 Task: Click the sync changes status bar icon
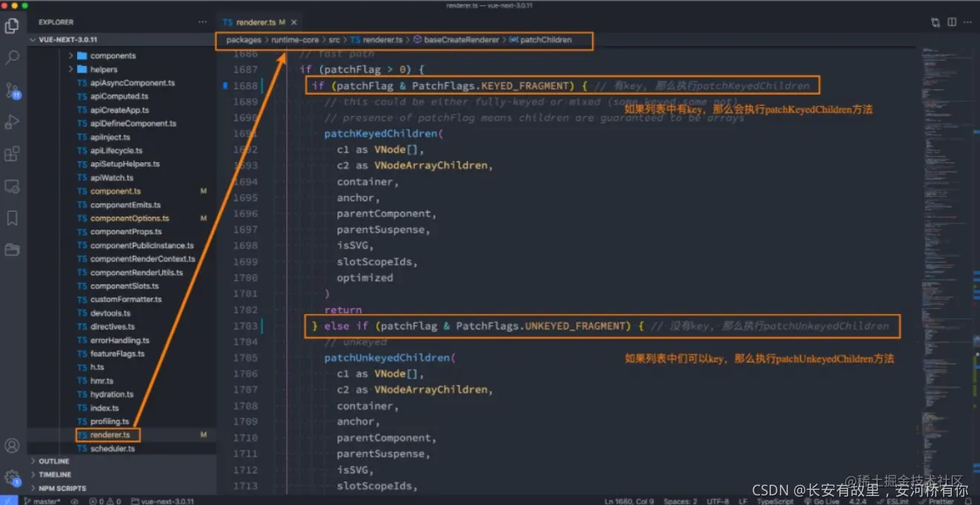76,501
